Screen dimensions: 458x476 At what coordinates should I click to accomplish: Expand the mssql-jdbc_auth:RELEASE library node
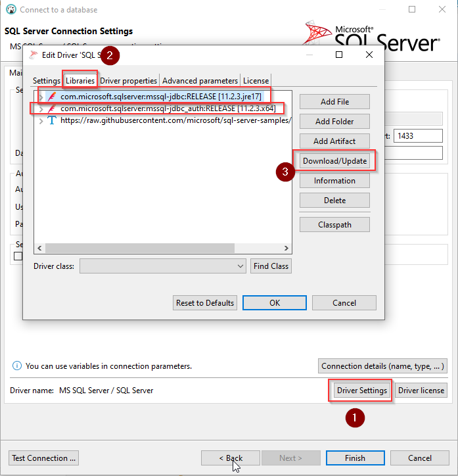point(41,108)
